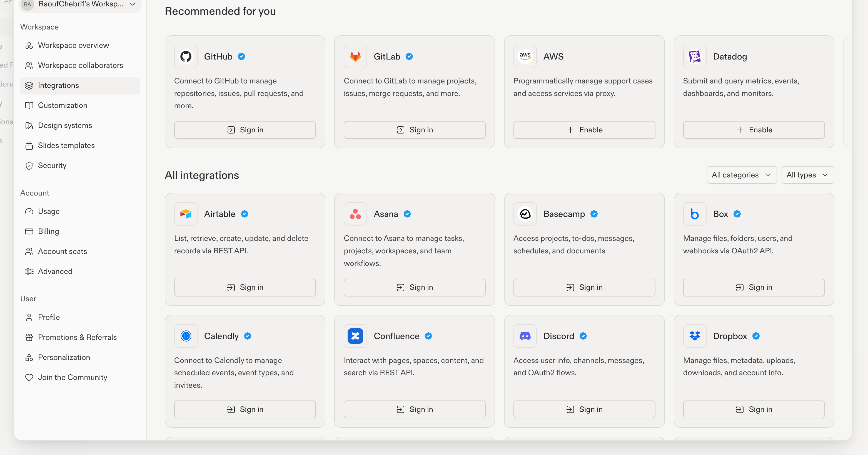Sign in to Calendly

(245, 409)
